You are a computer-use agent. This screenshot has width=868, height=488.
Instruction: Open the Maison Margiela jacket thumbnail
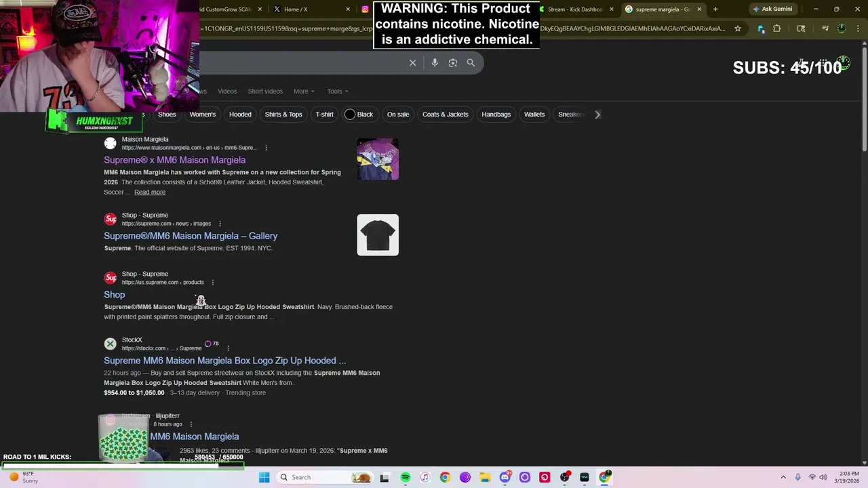[378, 159]
